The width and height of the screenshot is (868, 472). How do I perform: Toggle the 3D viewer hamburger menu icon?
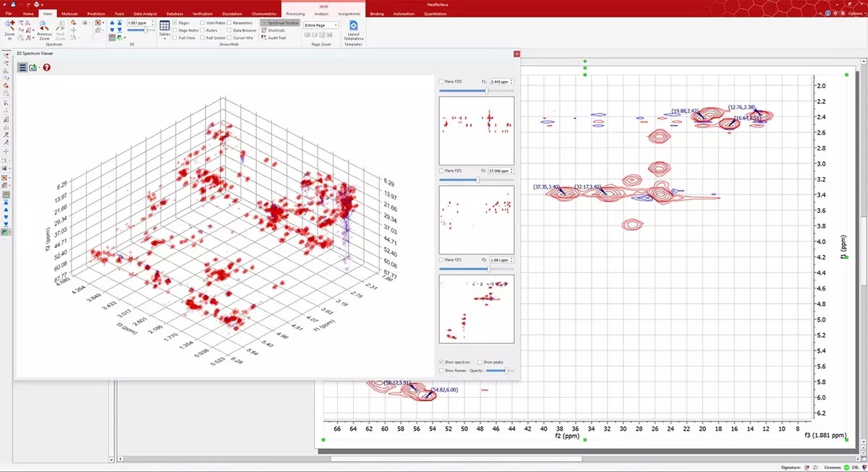[22, 67]
